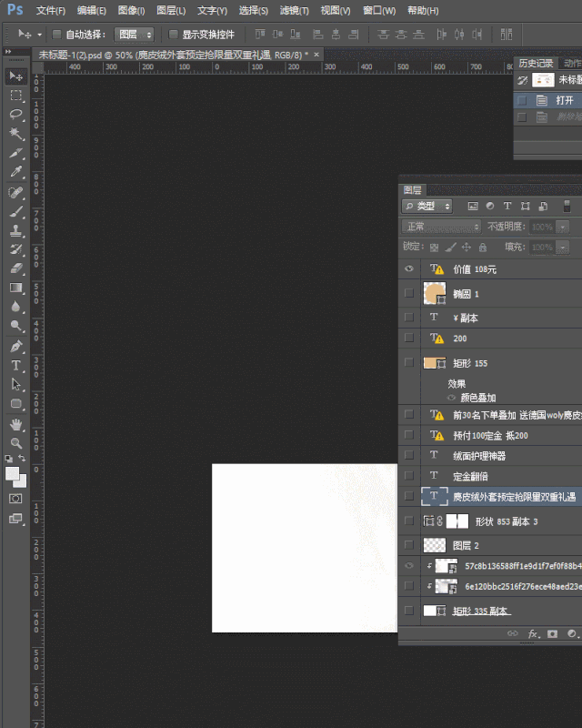
Task: Select the Eraser tool
Action: tap(15, 268)
